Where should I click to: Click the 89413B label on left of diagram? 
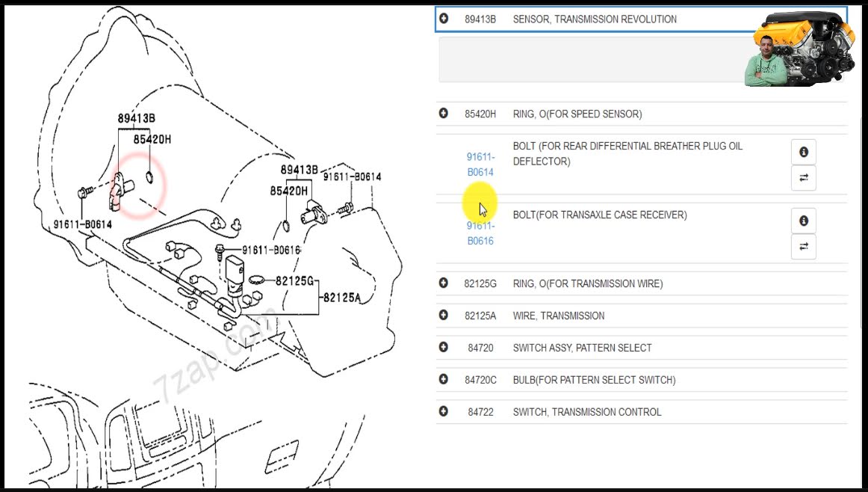[x=136, y=118]
